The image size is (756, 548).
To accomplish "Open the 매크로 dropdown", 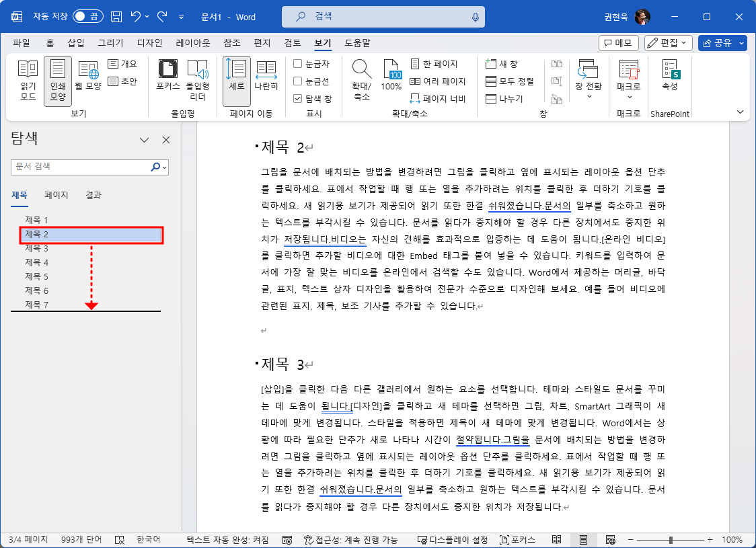I will pyautogui.click(x=629, y=96).
